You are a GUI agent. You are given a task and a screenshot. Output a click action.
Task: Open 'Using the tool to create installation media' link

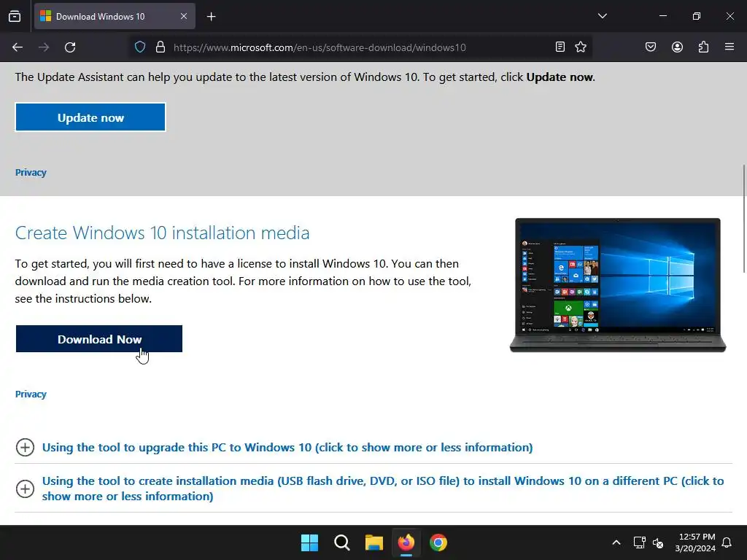tap(382, 489)
